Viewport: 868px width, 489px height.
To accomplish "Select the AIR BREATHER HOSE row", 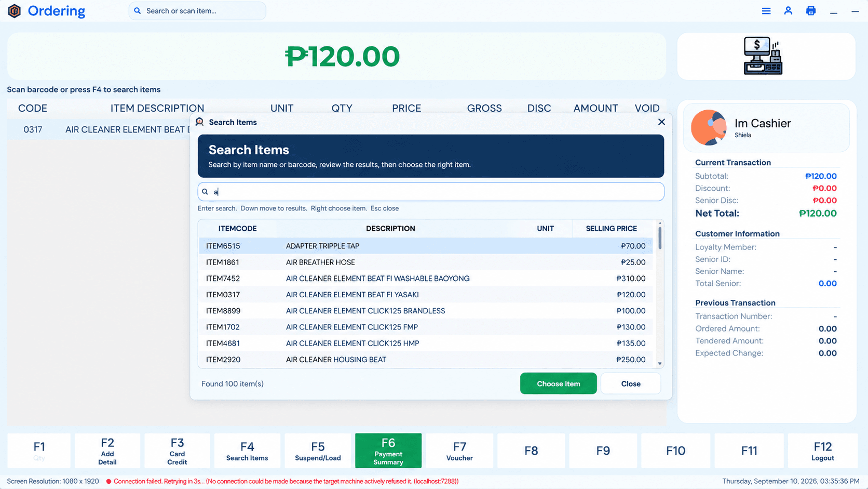I will (426, 262).
